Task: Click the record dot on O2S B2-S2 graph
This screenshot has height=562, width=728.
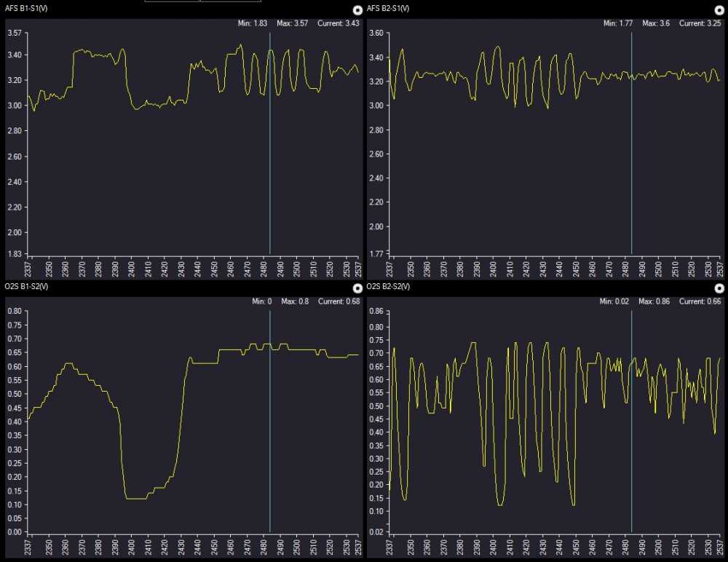Action: [x=720, y=288]
